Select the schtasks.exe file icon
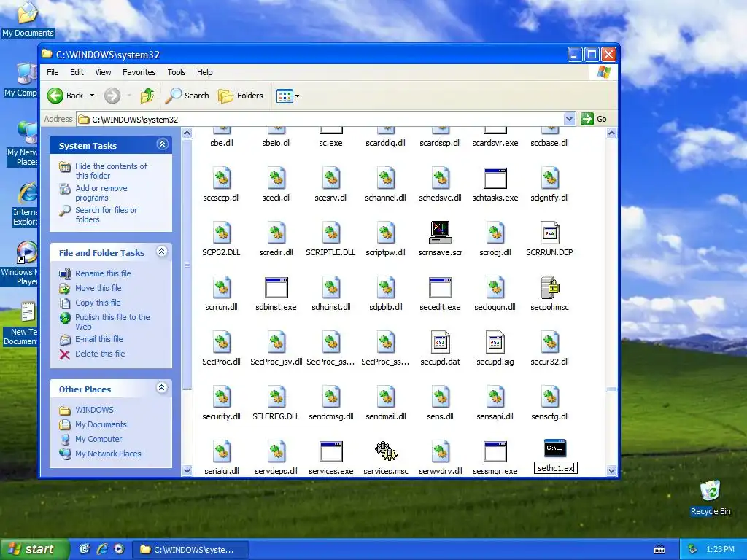 495,179
